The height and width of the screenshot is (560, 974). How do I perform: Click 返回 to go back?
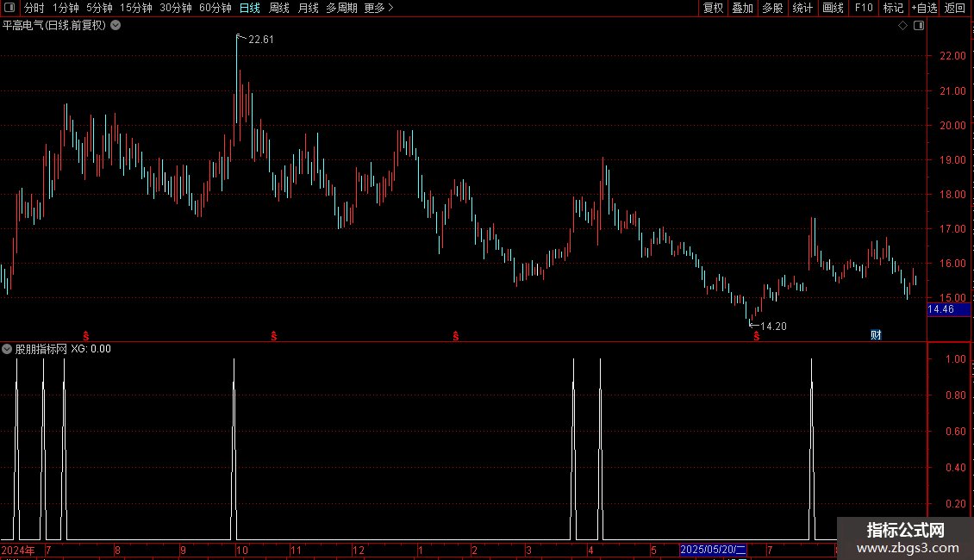pyautogui.click(x=955, y=8)
